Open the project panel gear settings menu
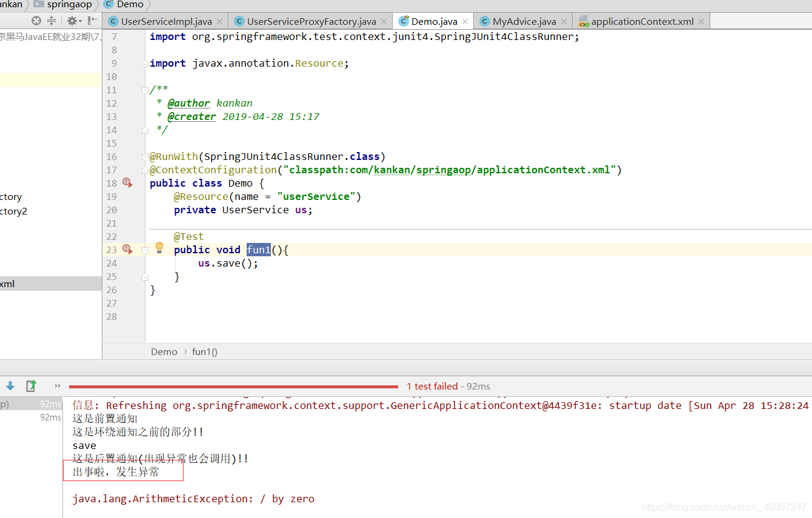Viewport: 812px width, 518px height. (x=74, y=21)
